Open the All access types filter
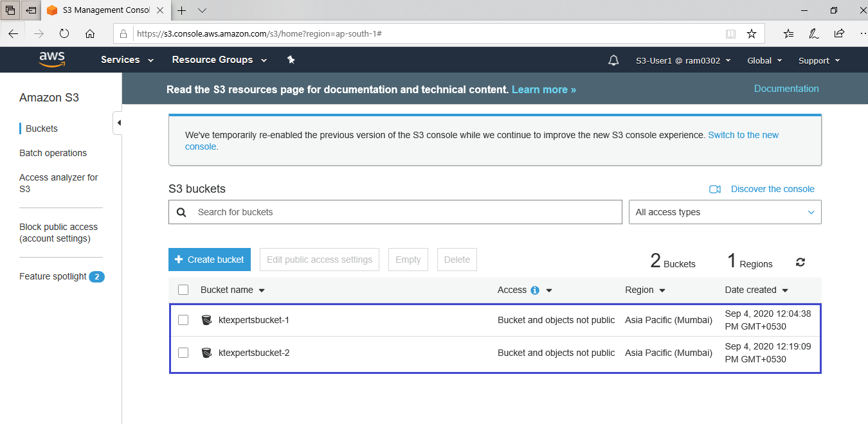The width and height of the screenshot is (868, 424). [725, 212]
